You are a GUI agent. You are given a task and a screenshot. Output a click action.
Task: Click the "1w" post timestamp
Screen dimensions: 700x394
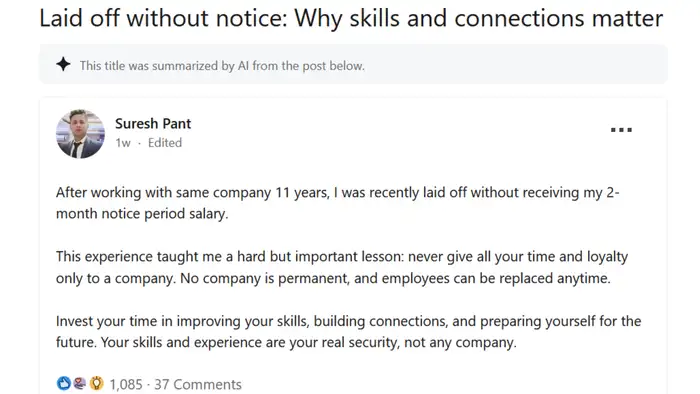click(x=123, y=143)
